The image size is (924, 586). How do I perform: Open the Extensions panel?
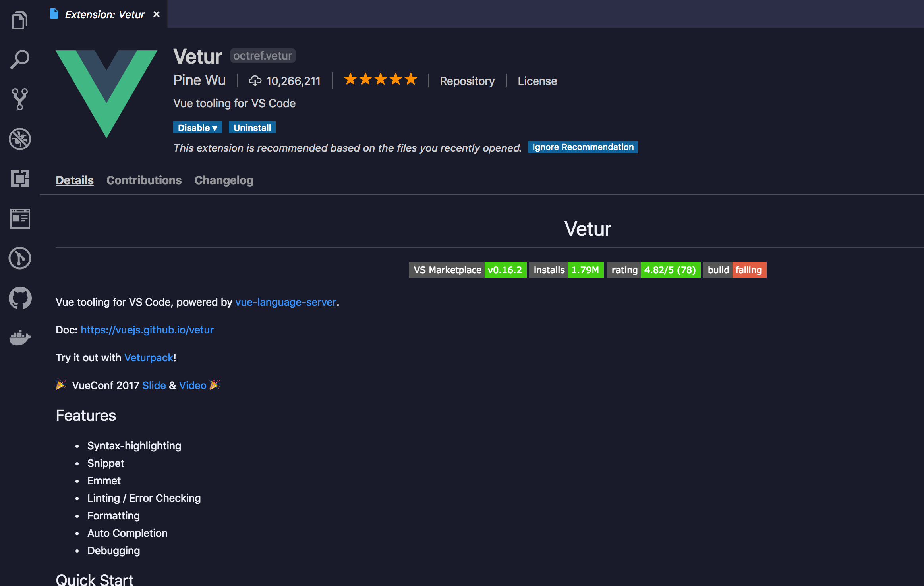[20, 179]
